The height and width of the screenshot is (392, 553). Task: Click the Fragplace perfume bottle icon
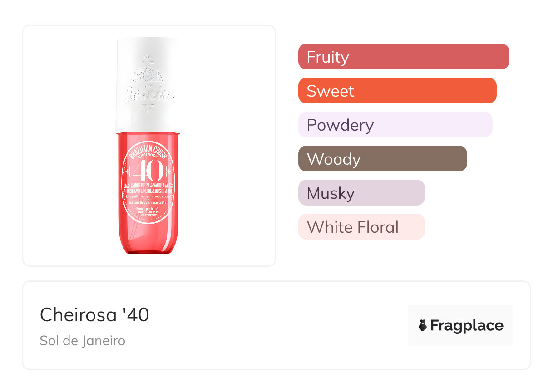point(423,325)
